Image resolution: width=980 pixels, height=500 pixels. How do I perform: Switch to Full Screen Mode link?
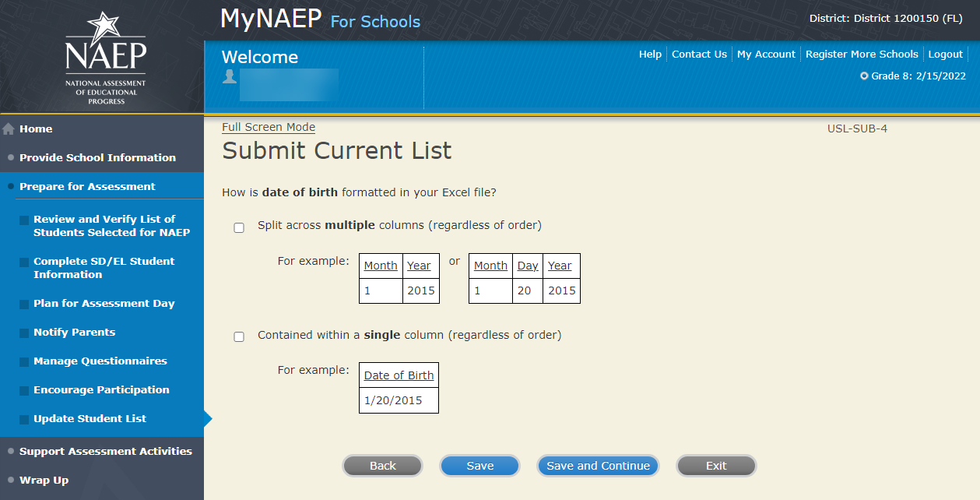tap(269, 128)
